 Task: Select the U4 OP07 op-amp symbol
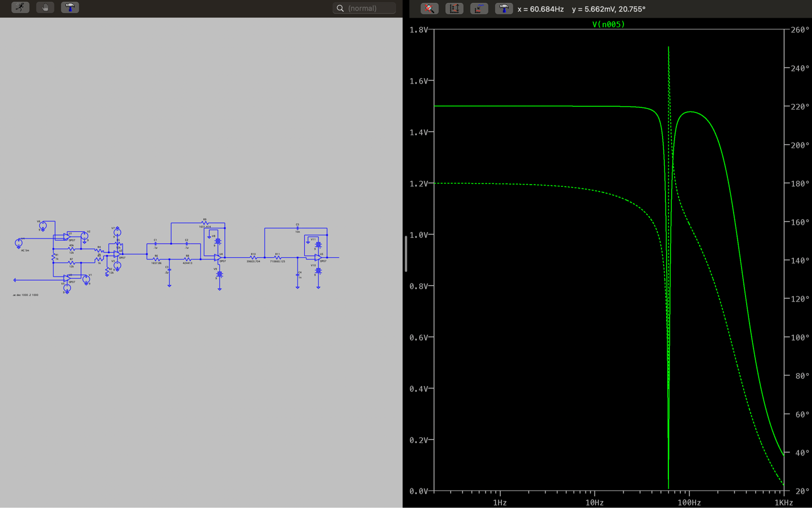(x=218, y=258)
